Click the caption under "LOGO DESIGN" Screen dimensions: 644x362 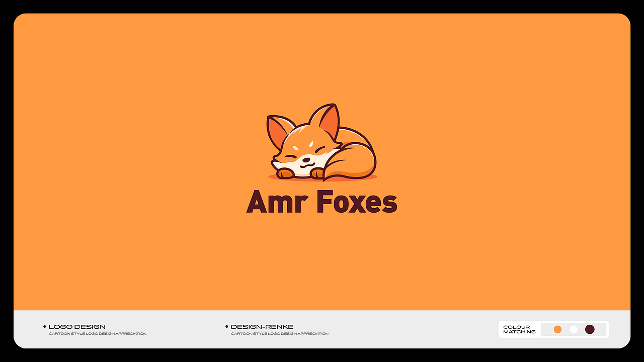pyautogui.click(x=98, y=334)
